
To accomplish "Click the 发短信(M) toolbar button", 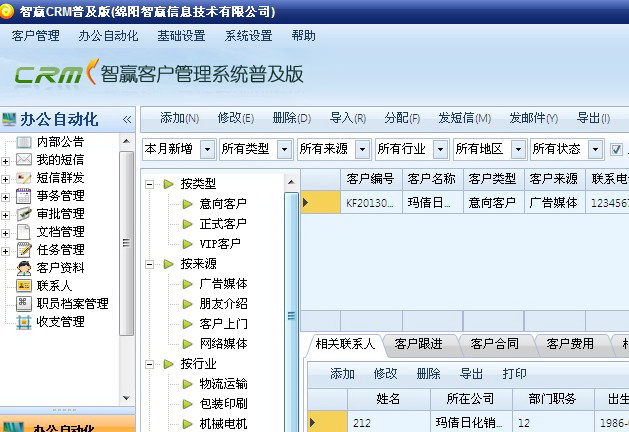I will point(465,118).
